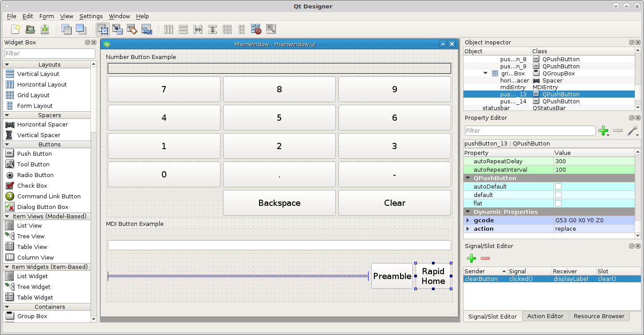
Task: Click the Object Inspector vertical scrollbar
Action: click(x=638, y=83)
